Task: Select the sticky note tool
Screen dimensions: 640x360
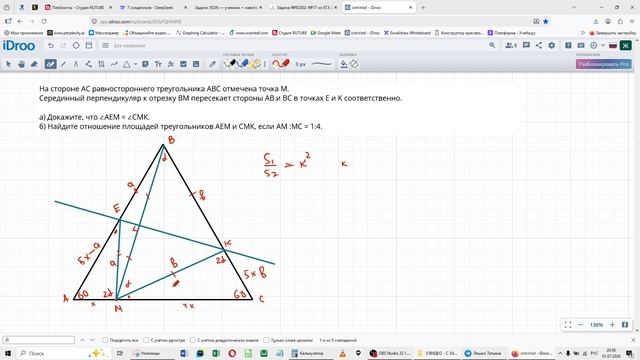Action: point(145,64)
